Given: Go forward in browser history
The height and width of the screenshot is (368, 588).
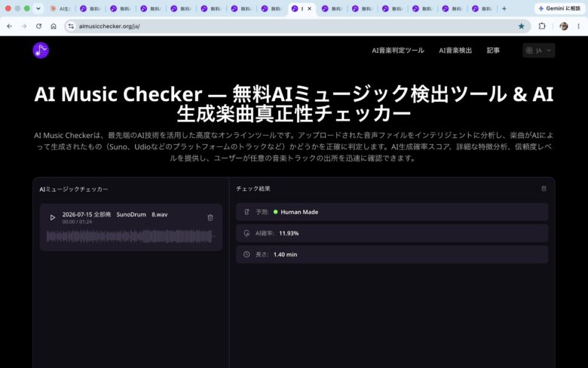Looking at the screenshot, I should 24,26.
